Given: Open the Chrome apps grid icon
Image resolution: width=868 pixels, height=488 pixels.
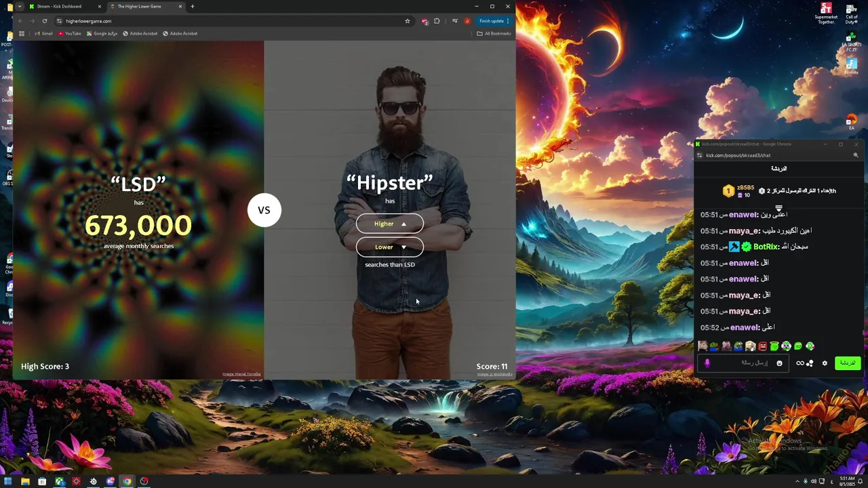Looking at the screenshot, I should point(22,33).
